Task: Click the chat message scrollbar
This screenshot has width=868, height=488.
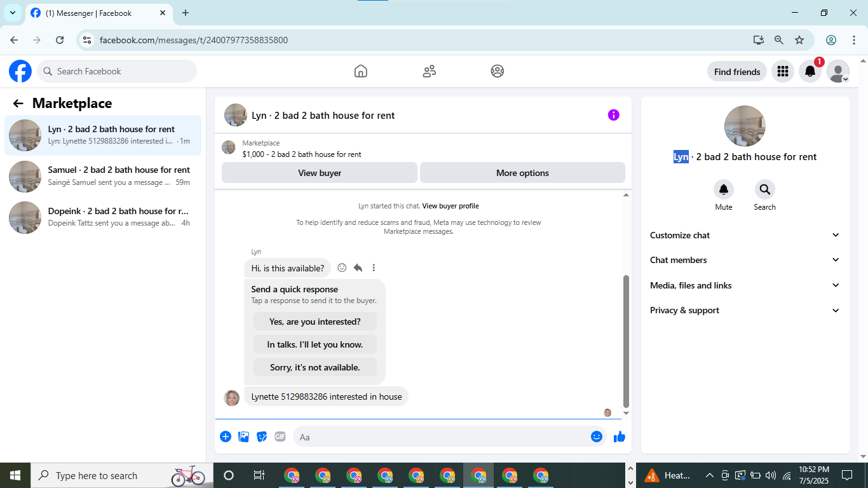Action: 626,341
